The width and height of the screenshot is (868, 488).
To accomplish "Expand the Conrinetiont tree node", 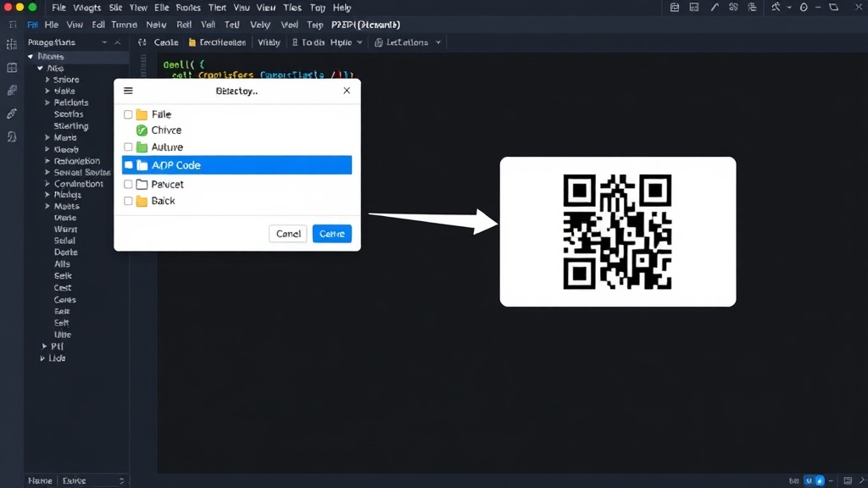I will point(47,184).
